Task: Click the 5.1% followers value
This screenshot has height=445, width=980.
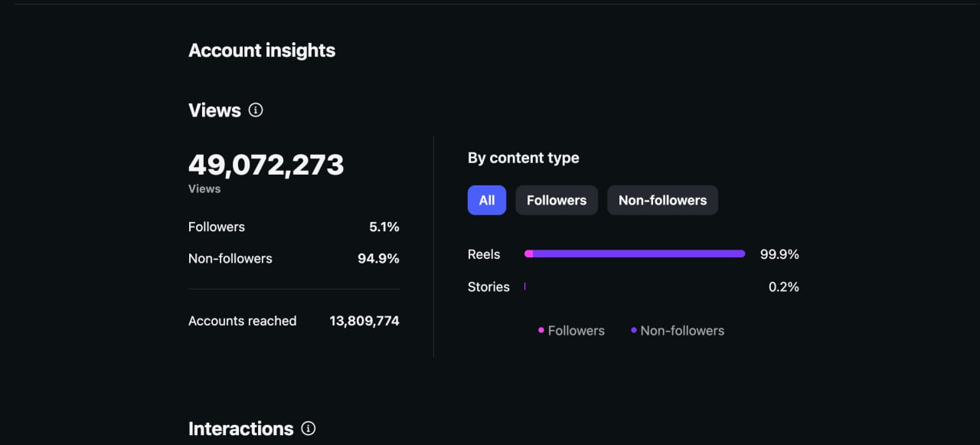Action: pos(384,227)
